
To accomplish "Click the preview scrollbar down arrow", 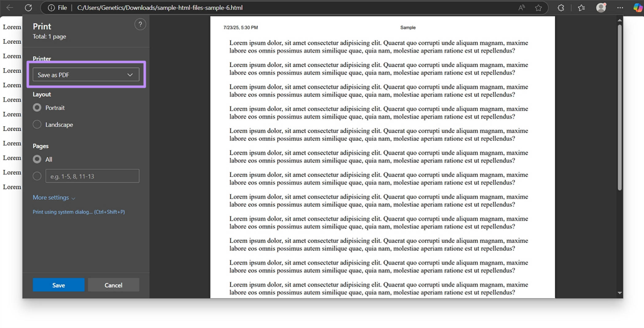I will 620,293.
